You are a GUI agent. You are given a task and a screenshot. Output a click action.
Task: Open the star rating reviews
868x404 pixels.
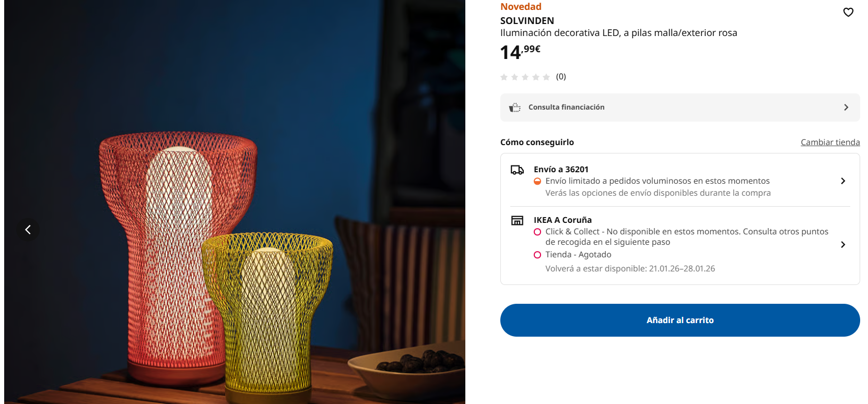[525, 77]
